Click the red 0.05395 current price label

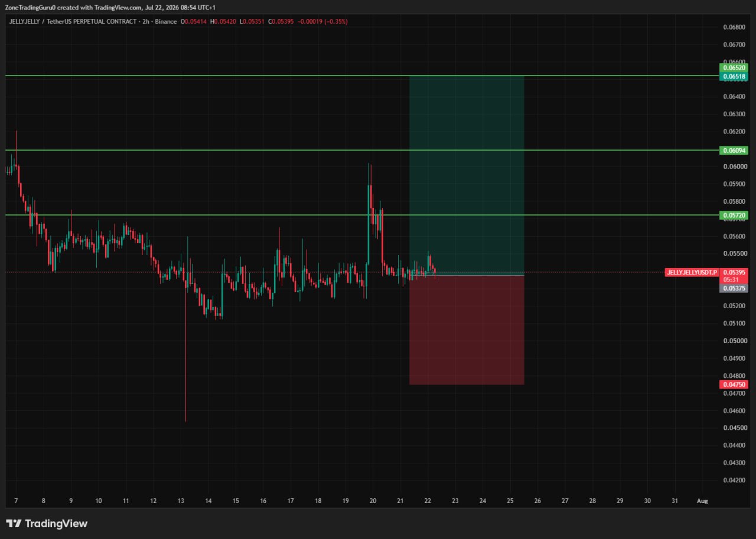[x=734, y=272]
